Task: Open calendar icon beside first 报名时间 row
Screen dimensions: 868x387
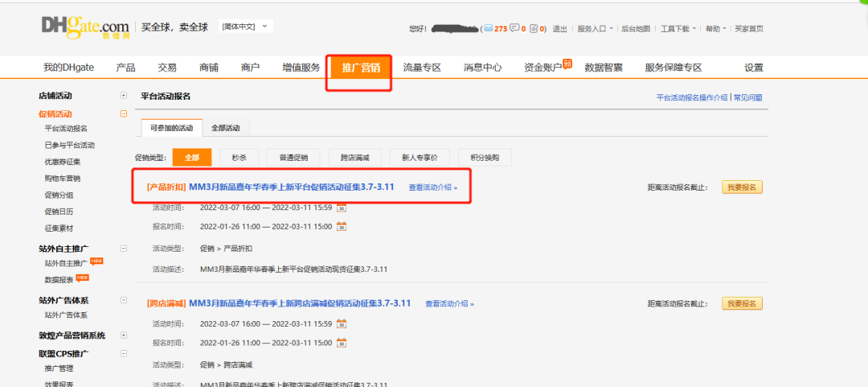Action: point(342,226)
